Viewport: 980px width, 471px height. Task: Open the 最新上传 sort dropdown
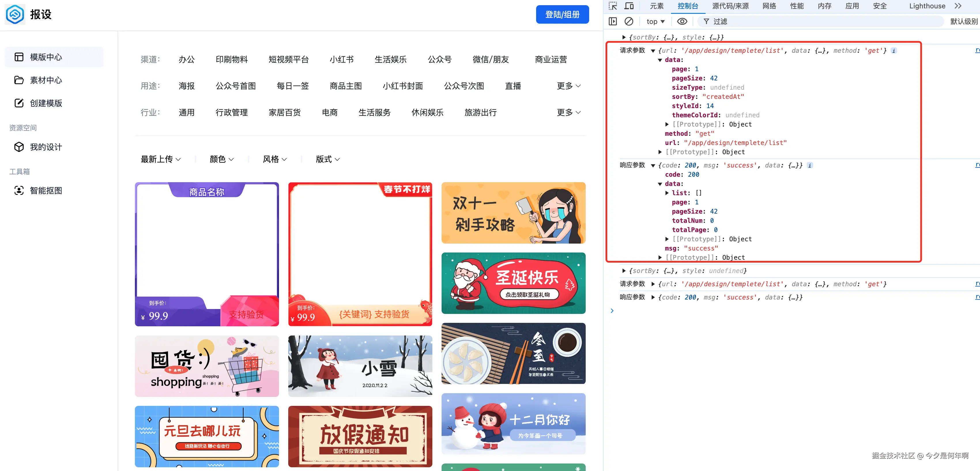click(x=161, y=159)
